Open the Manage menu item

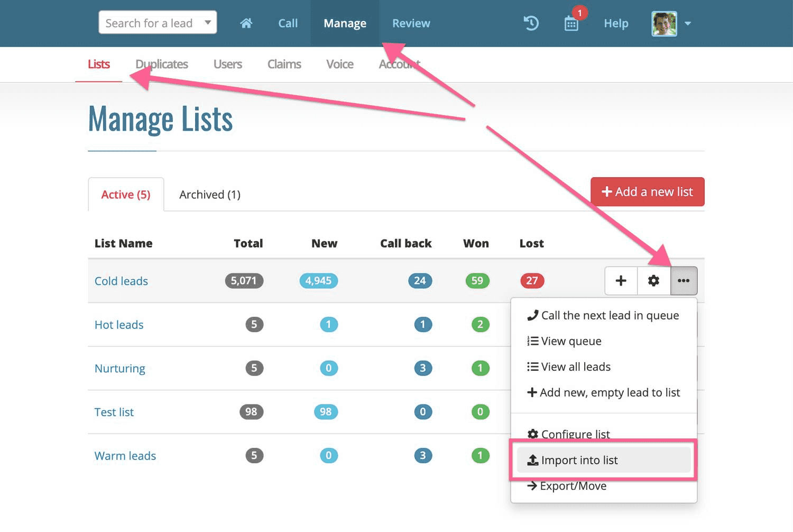(345, 23)
